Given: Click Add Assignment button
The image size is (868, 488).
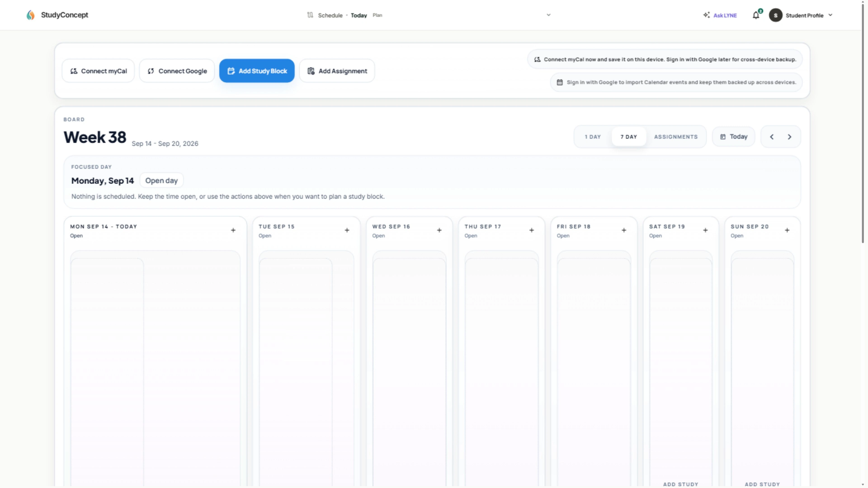Looking at the screenshot, I should tap(337, 71).
